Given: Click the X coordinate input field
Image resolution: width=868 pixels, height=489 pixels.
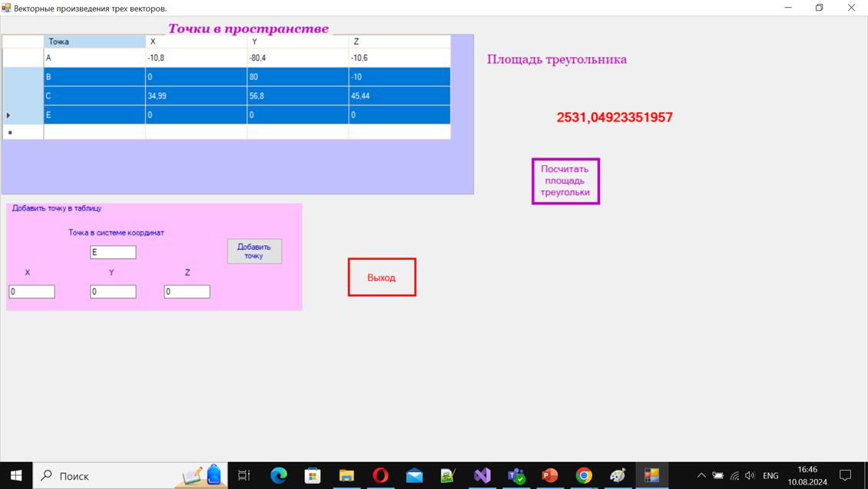Looking at the screenshot, I should pyautogui.click(x=31, y=291).
